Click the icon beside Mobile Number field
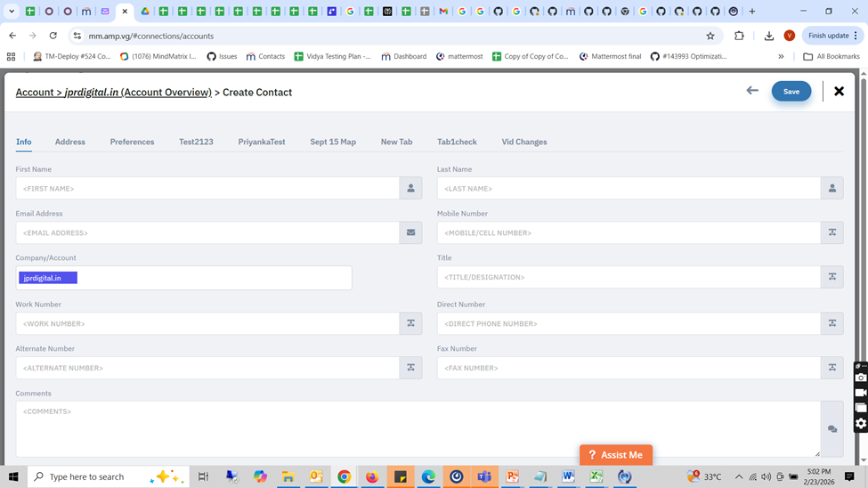868x488 pixels. (x=831, y=232)
